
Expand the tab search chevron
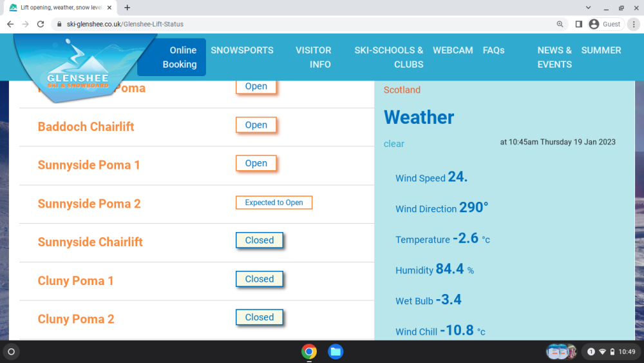[588, 7]
